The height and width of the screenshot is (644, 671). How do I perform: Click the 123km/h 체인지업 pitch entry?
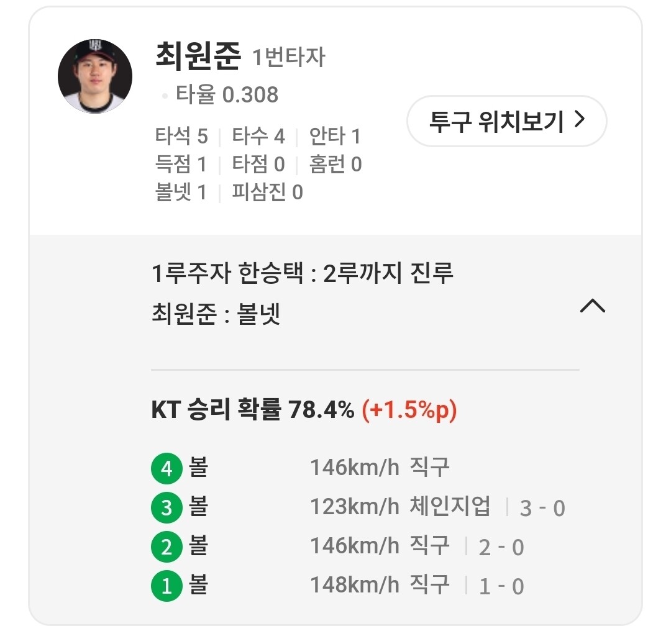pyautogui.click(x=400, y=507)
